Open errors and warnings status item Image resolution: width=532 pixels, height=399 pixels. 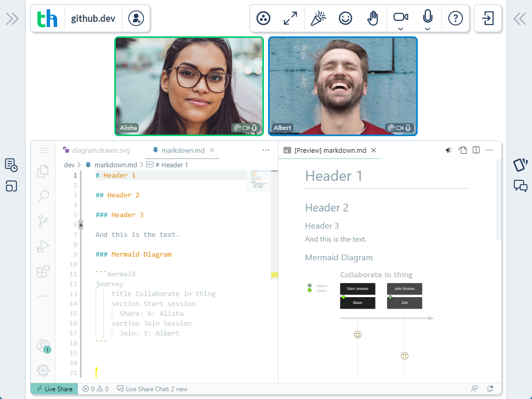point(96,389)
